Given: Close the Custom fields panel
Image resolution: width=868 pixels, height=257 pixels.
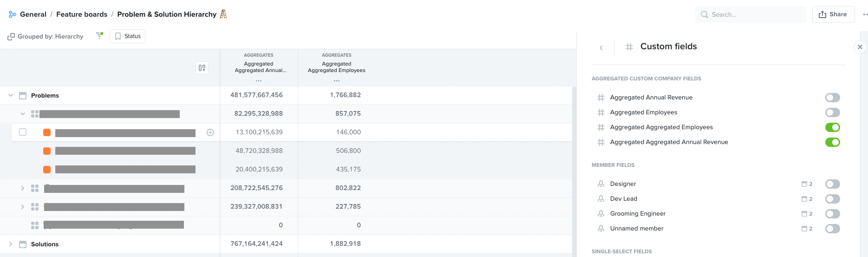Looking at the screenshot, I should click(x=860, y=47).
